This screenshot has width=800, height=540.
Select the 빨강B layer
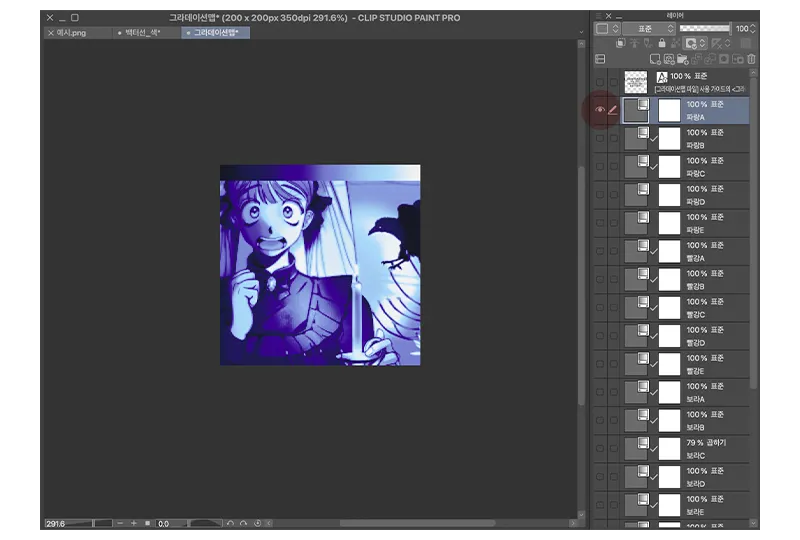click(685, 280)
